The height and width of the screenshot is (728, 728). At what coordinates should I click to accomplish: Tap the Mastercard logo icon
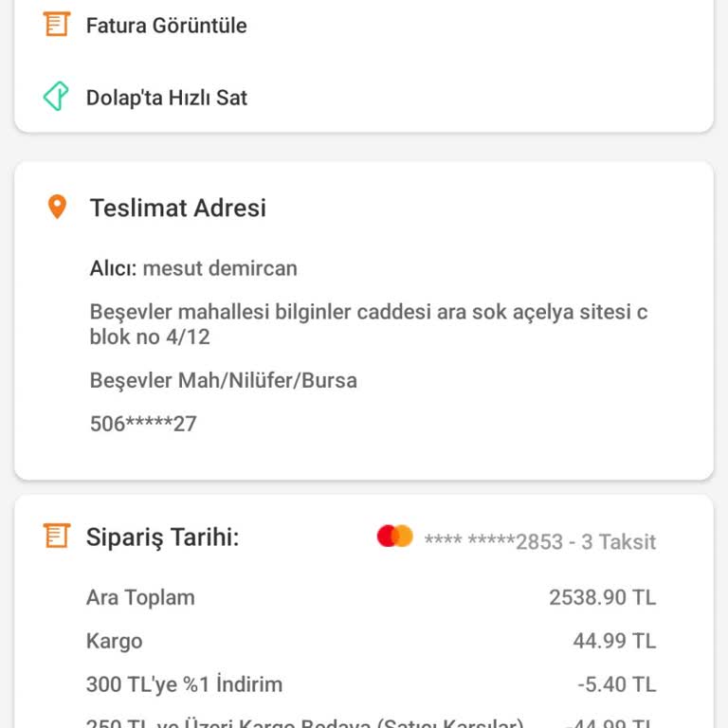pyautogui.click(x=394, y=537)
